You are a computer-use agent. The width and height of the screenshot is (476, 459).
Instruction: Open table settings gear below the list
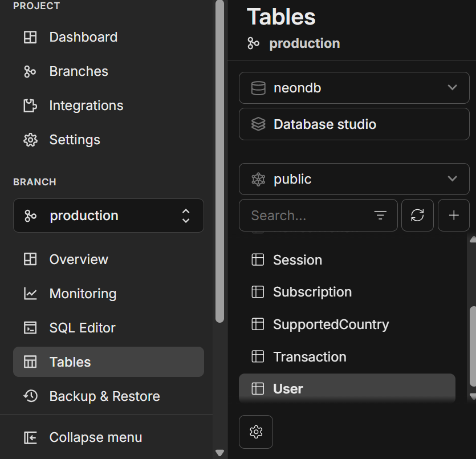tap(256, 432)
